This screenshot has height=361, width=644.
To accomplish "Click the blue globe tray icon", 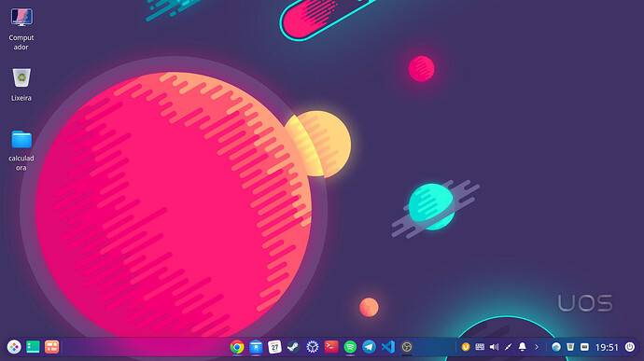I will coord(556,347).
